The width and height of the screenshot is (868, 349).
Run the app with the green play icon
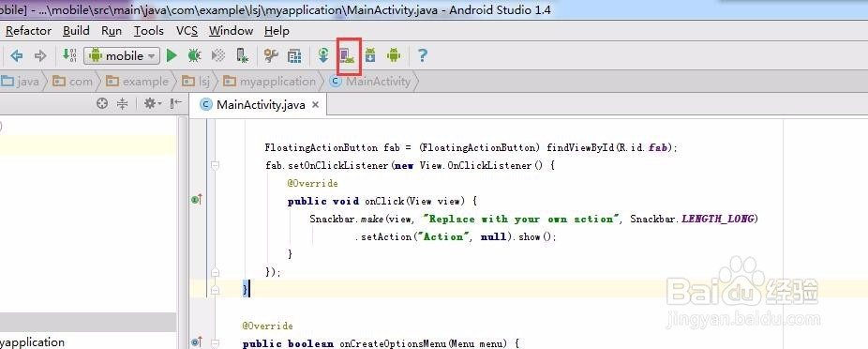coord(172,55)
